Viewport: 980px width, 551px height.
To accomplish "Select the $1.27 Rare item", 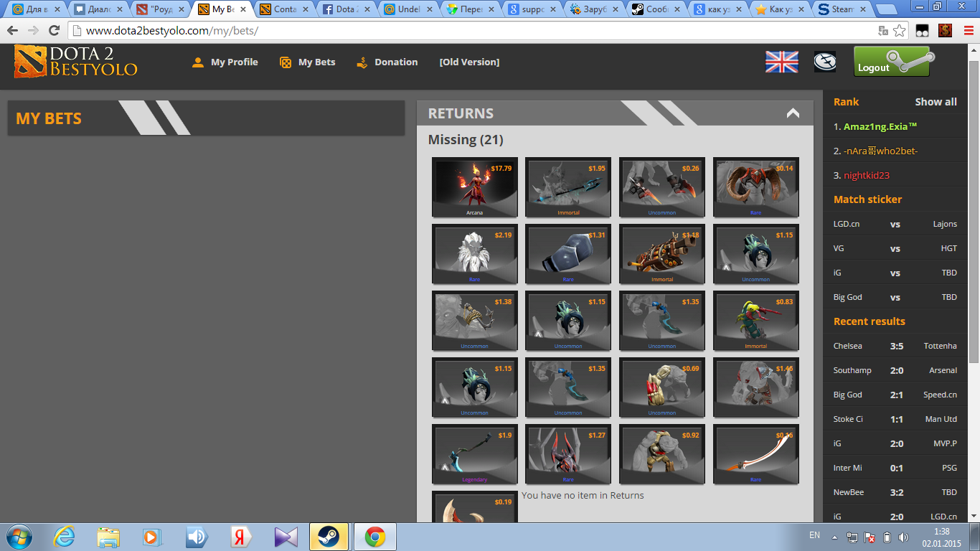I will tap(568, 454).
